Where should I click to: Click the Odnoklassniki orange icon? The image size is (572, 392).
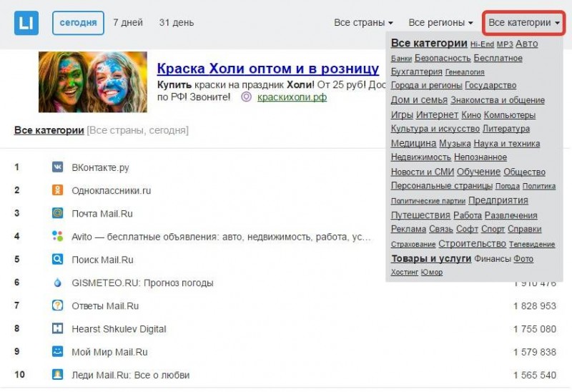click(x=57, y=190)
